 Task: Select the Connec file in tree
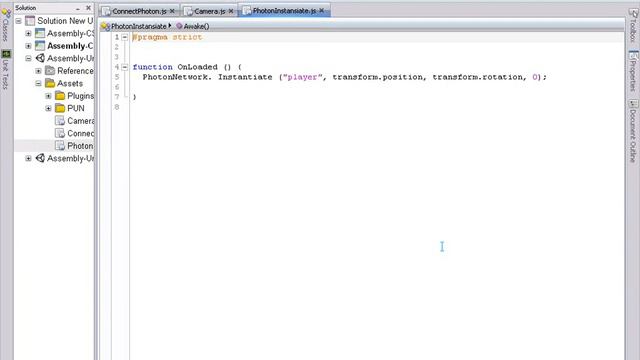pyautogui.click(x=80, y=133)
